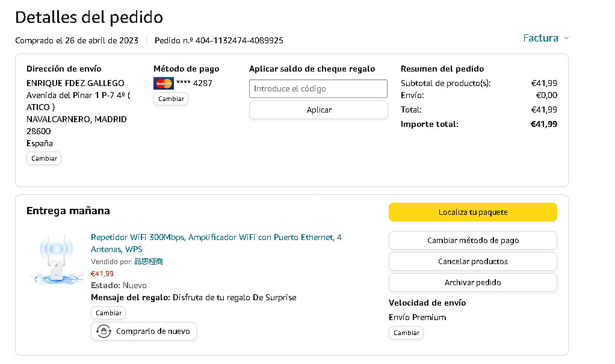The height and width of the screenshot is (364, 615).
Task: Change the gift message via Cambiar
Action: (108, 313)
